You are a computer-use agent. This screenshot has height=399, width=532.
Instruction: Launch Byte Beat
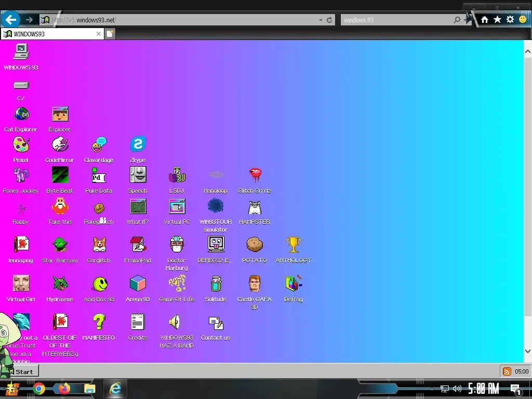[60, 175]
